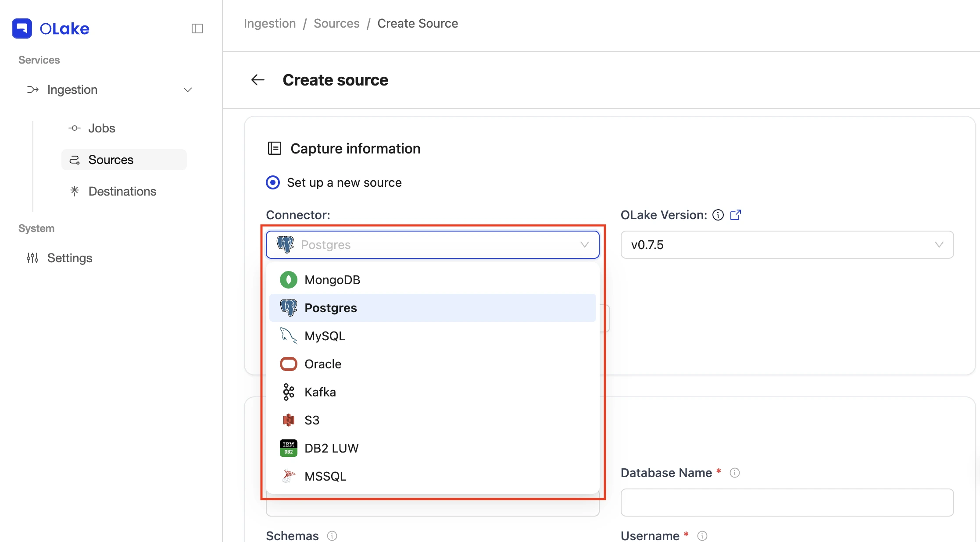Select the Kafka connector option
980x542 pixels.
pos(433,392)
